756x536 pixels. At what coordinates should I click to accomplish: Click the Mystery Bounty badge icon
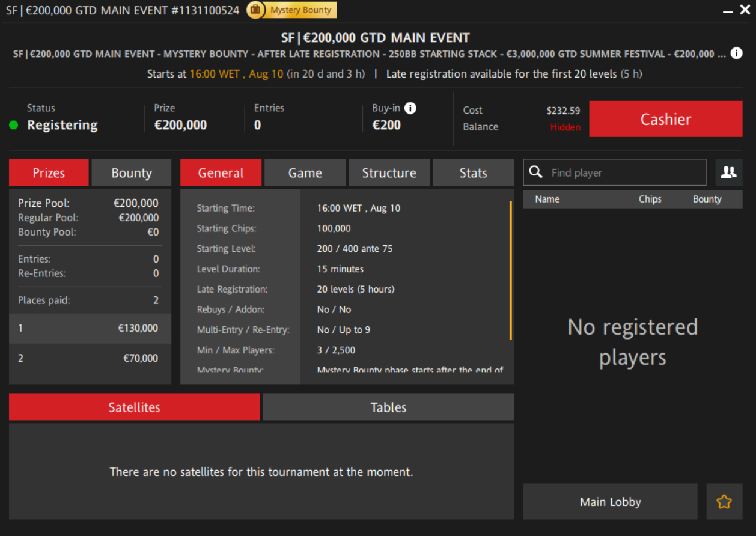tap(255, 10)
